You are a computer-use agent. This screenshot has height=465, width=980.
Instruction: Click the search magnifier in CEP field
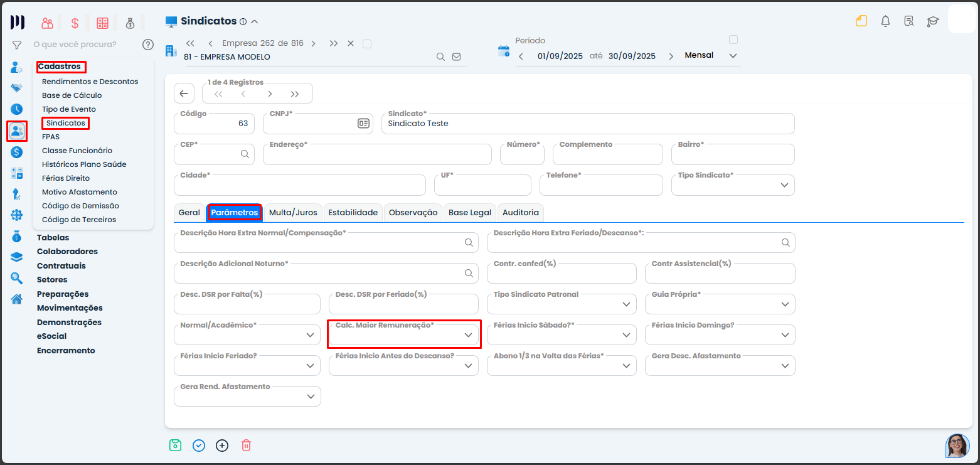[x=245, y=154]
